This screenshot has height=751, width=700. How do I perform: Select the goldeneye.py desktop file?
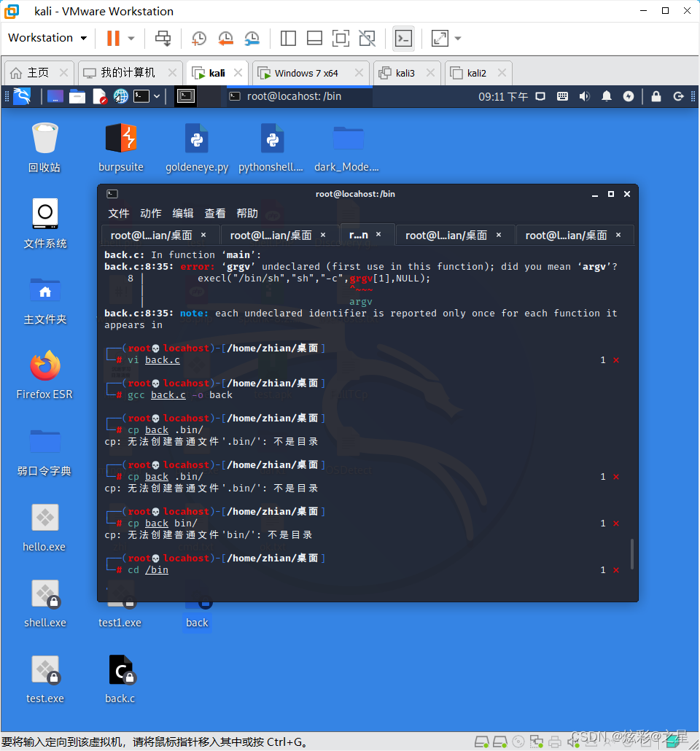[197, 147]
